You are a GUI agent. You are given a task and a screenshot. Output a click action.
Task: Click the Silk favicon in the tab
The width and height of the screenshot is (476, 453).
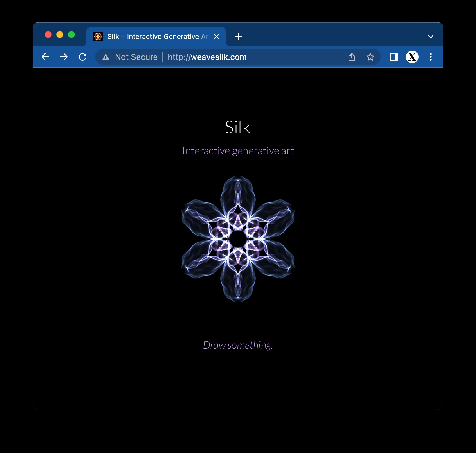(x=98, y=37)
